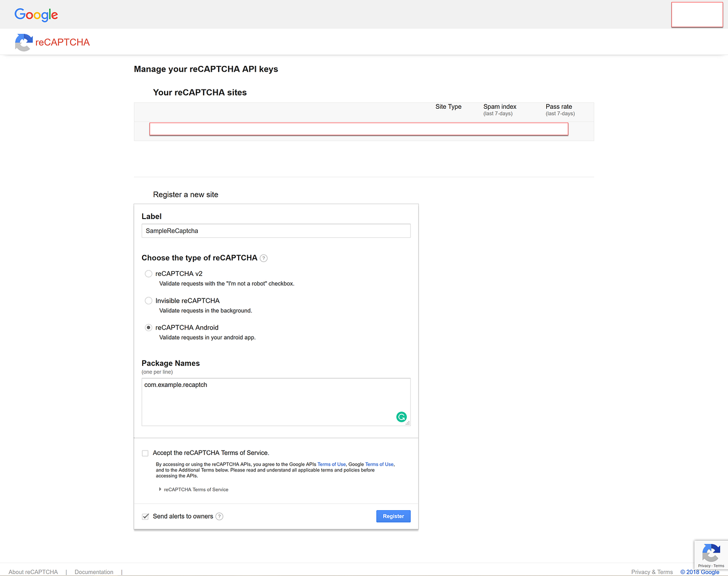The height and width of the screenshot is (576, 728).
Task: Open help for choosing reCAPTCHA type
Action: (263, 258)
